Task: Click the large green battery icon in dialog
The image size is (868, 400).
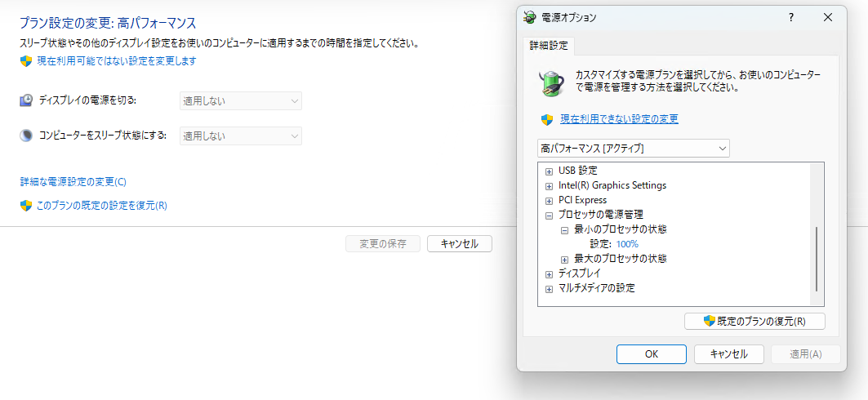Action: [551, 83]
